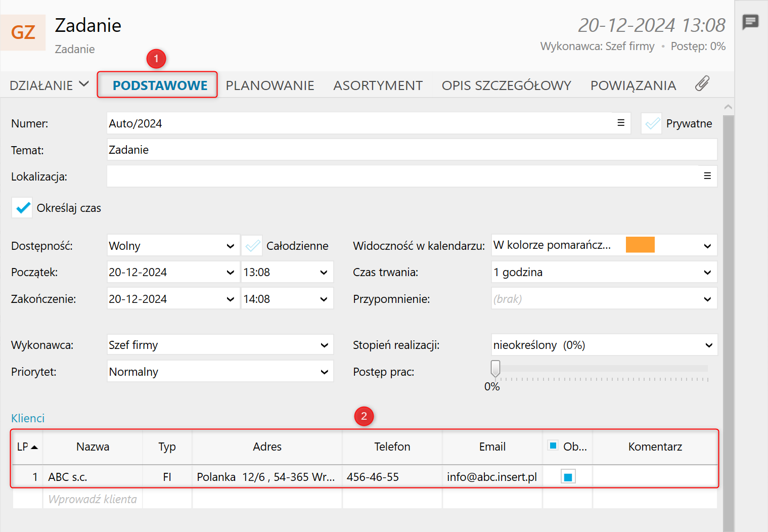Open the POWIĄZANIA tab
Image resolution: width=768 pixels, height=532 pixels.
633,85
